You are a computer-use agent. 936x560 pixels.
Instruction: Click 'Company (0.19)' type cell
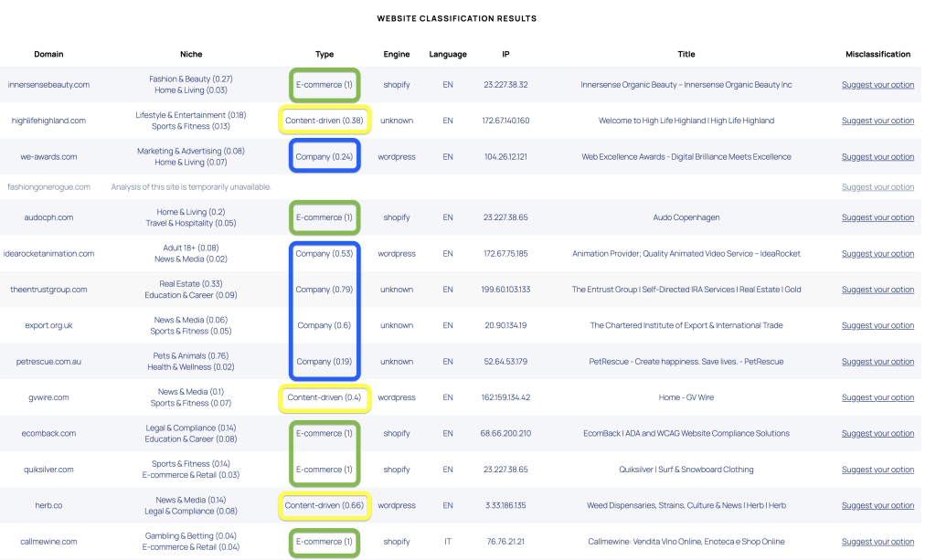[x=324, y=362]
